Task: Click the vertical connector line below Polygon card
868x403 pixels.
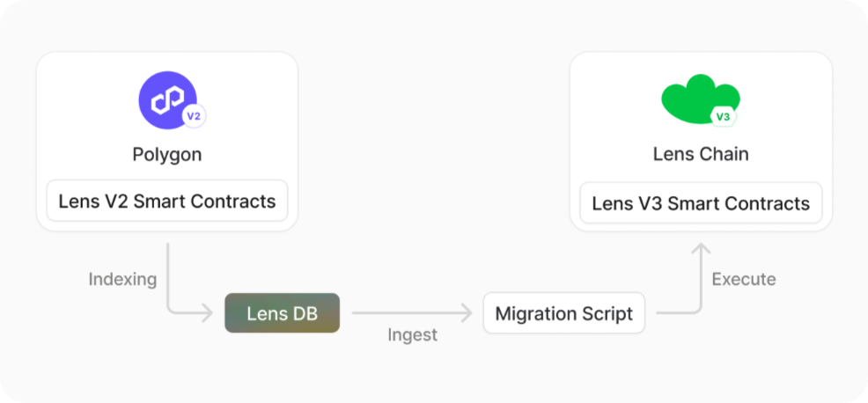Action: 167,273
